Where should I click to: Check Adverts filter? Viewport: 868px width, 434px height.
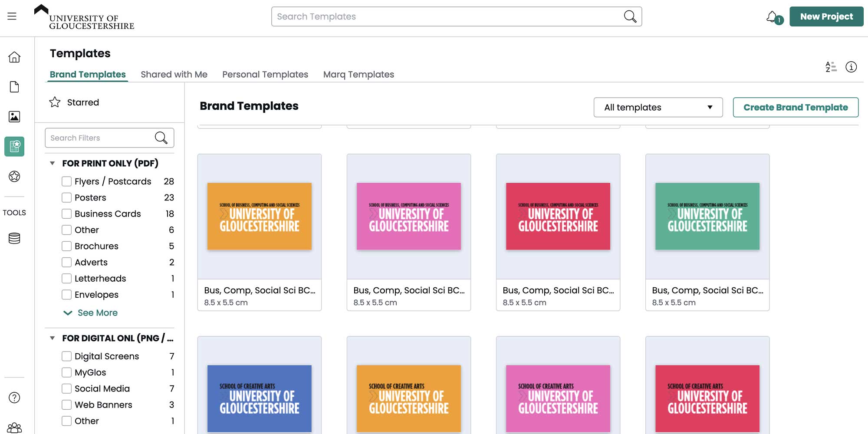pos(66,262)
